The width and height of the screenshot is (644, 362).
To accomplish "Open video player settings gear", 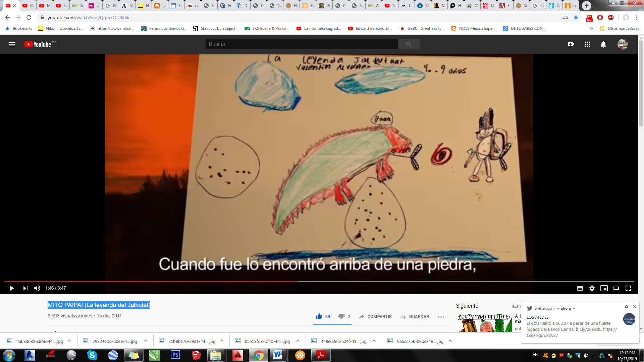I will coord(592,288).
